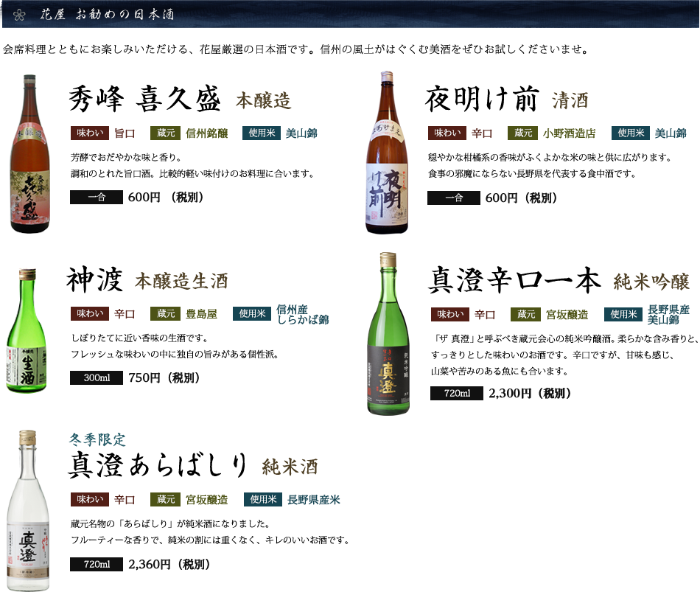Click the 蔵元 tag under 夜明け前
The width and height of the screenshot is (700, 592).
[x=522, y=133]
